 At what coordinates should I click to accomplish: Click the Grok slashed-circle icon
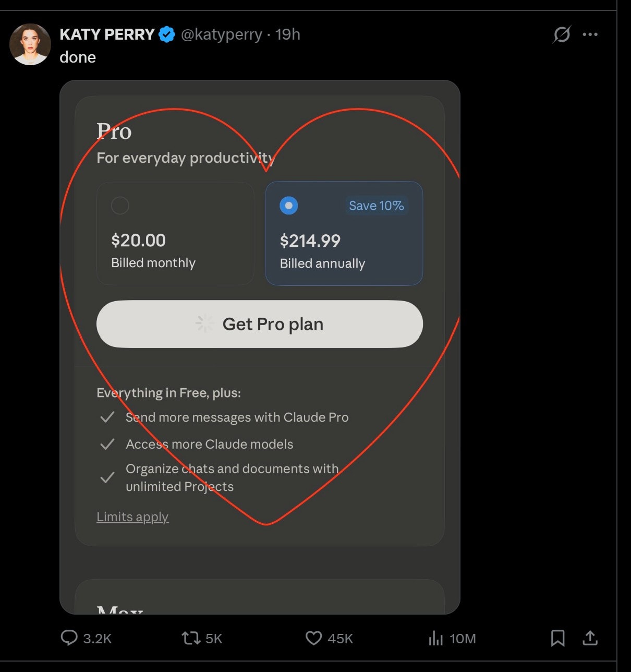tap(561, 34)
